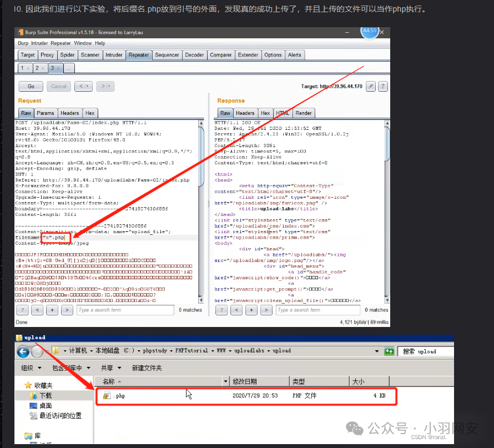Switch to the Sequencer tab
494x448 pixels.
tap(167, 55)
